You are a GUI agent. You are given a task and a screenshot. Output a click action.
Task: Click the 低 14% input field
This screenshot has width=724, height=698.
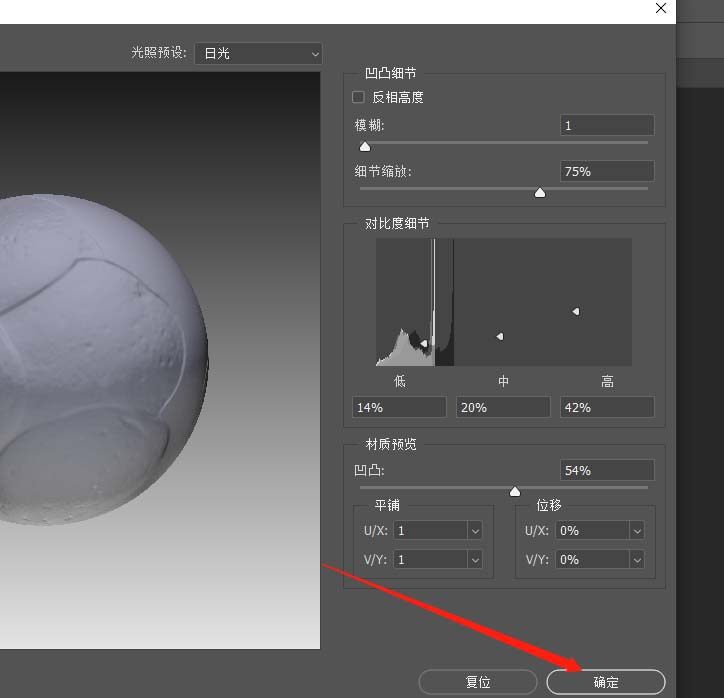tap(398, 407)
